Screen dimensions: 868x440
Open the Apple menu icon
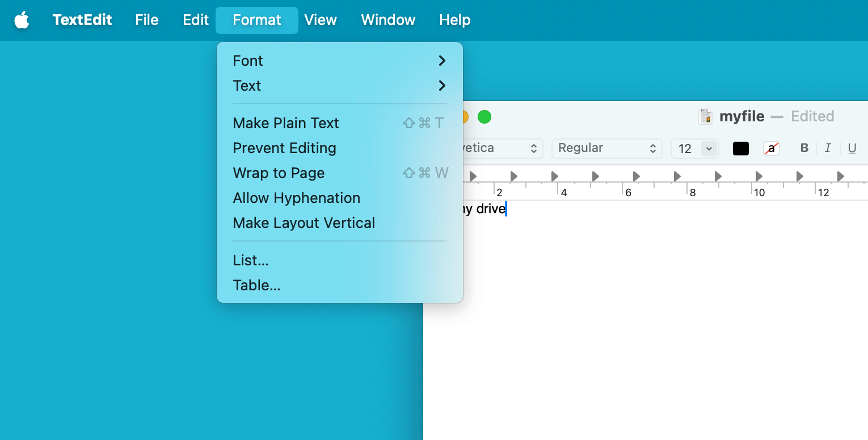(x=22, y=20)
